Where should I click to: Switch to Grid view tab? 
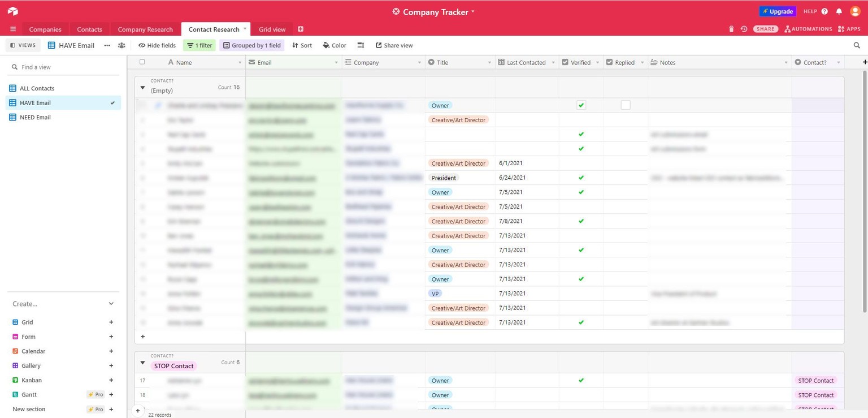click(x=272, y=29)
